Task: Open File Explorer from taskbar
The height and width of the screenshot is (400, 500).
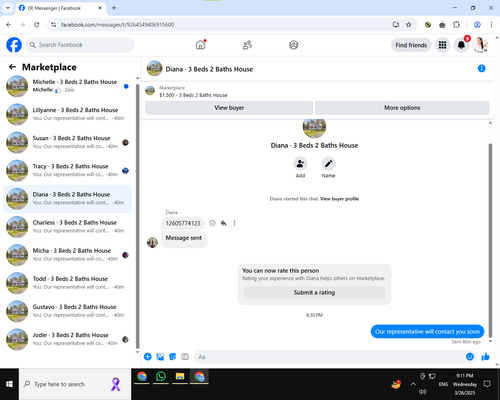Action: [x=180, y=377]
